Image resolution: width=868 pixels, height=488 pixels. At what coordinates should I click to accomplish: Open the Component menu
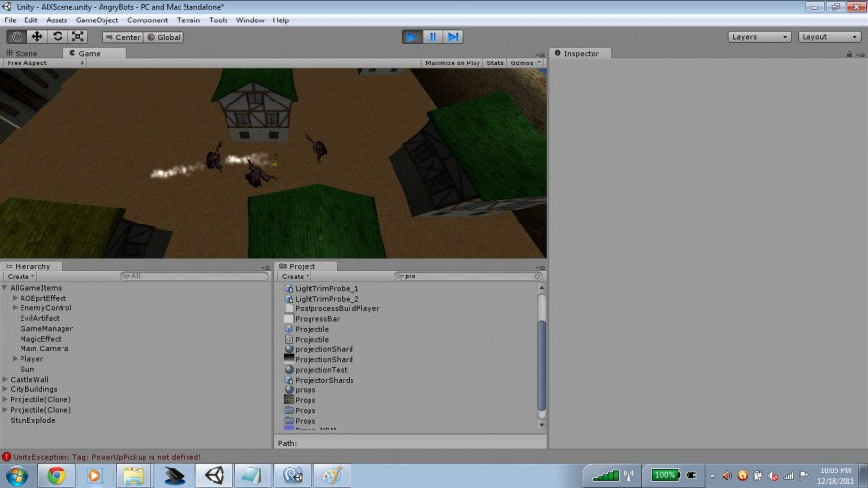(147, 20)
